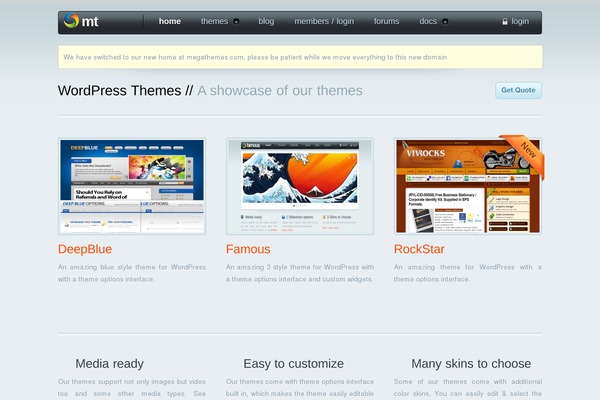The image size is (600, 400).
Task: Click Famous description 'An amazing 3 style theme'
Action: (300, 273)
